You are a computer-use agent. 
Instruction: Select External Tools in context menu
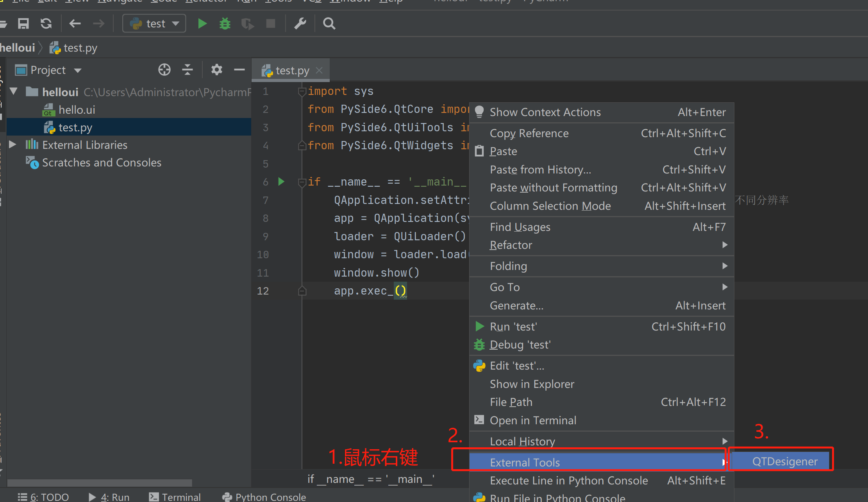[525, 462]
